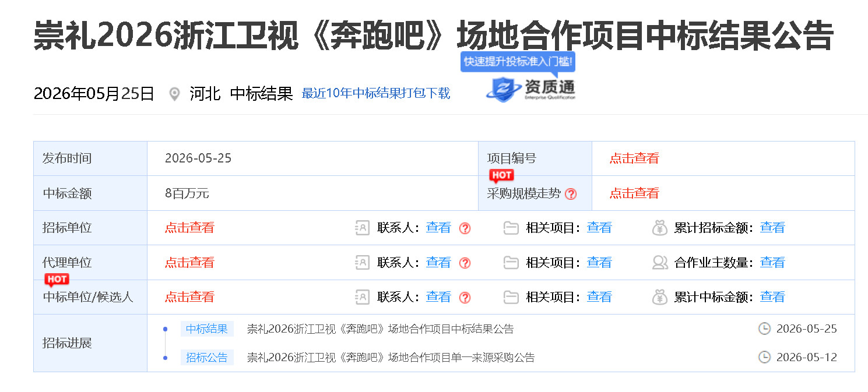The width and height of the screenshot is (868, 392).
Task: Click the 河北 region text
Action: click(x=205, y=94)
